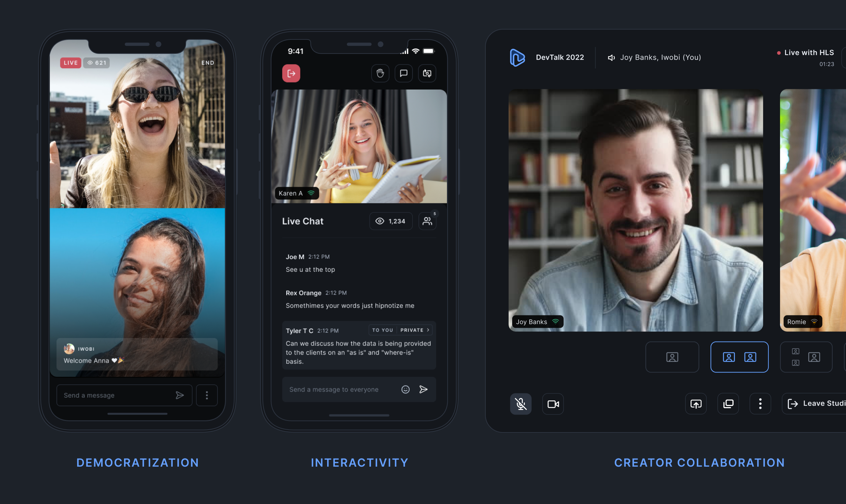This screenshot has width=846, height=504.
Task: Click the camera toggle button
Action: 553,403
